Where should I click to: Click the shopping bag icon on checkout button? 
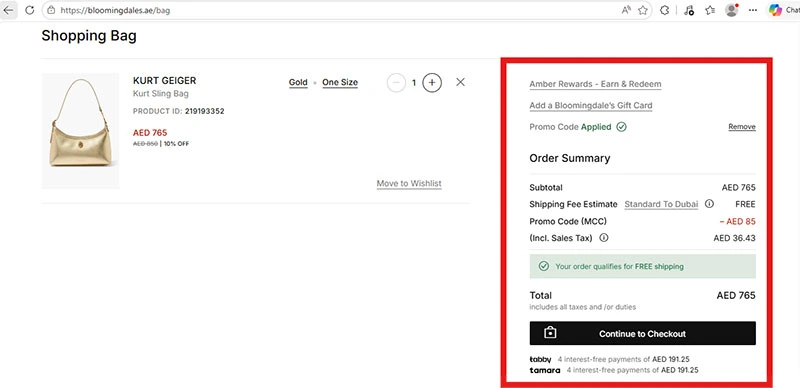[550, 333]
